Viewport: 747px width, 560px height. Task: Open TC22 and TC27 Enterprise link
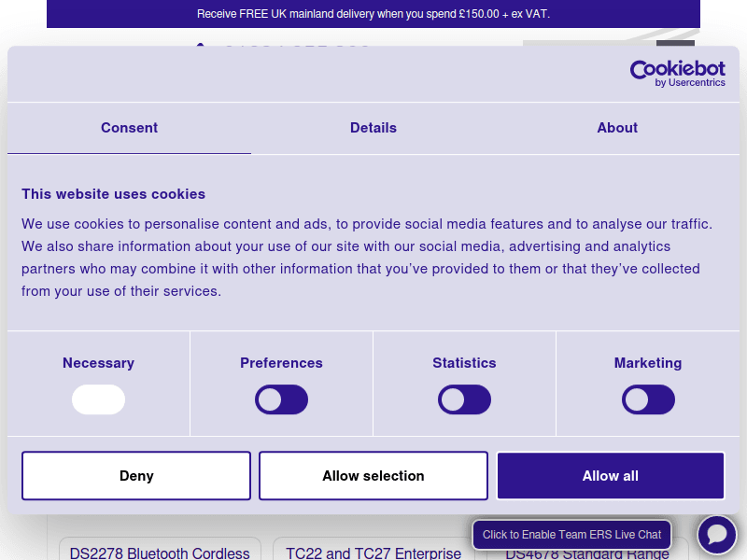pyautogui.click(x=373, y=553)
